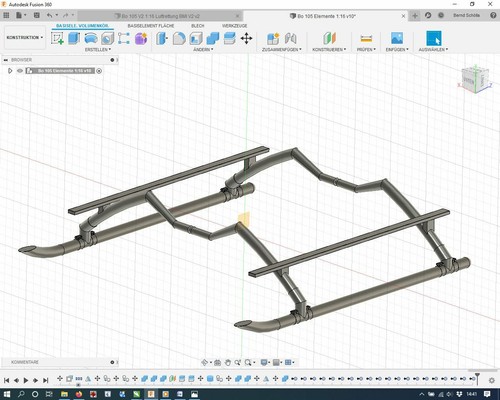Select the Hole tool
Screen dimensions: 500x400
(x=107, y=38)
